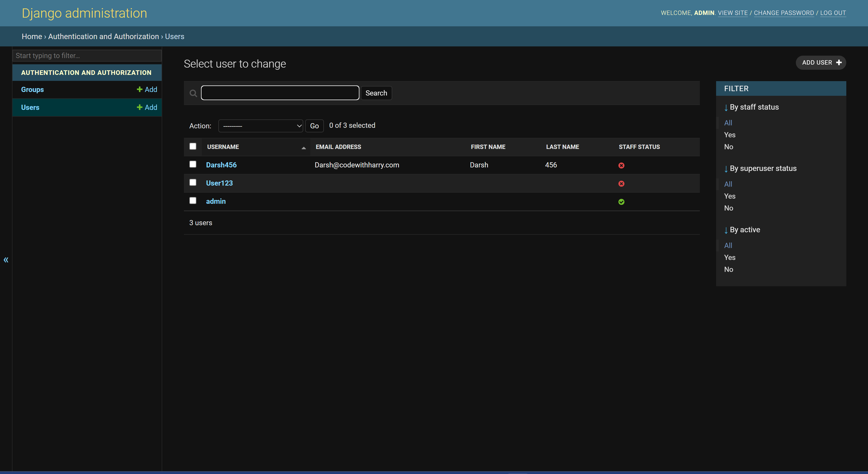
Task: Click the Username column sort arrow
Action: pos(304,148)
